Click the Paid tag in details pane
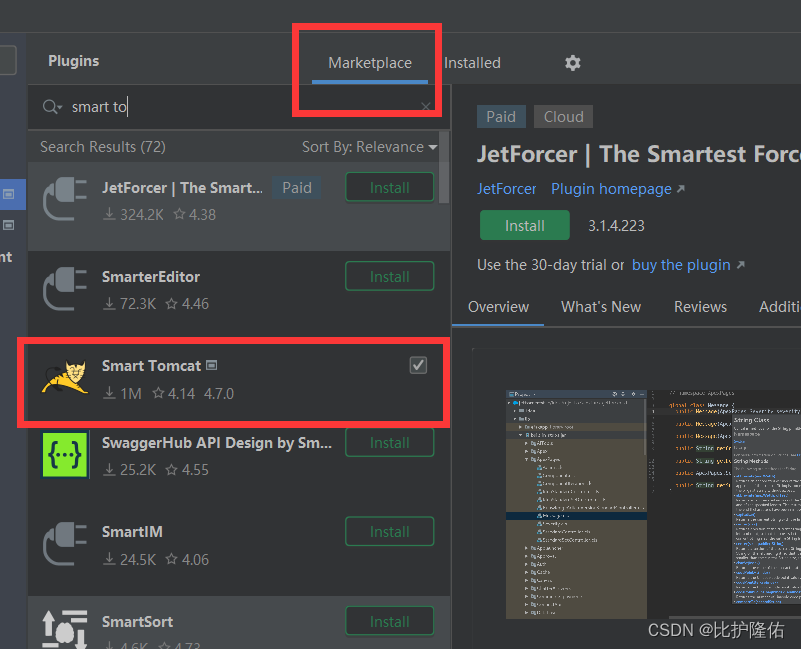 (501, 117)
